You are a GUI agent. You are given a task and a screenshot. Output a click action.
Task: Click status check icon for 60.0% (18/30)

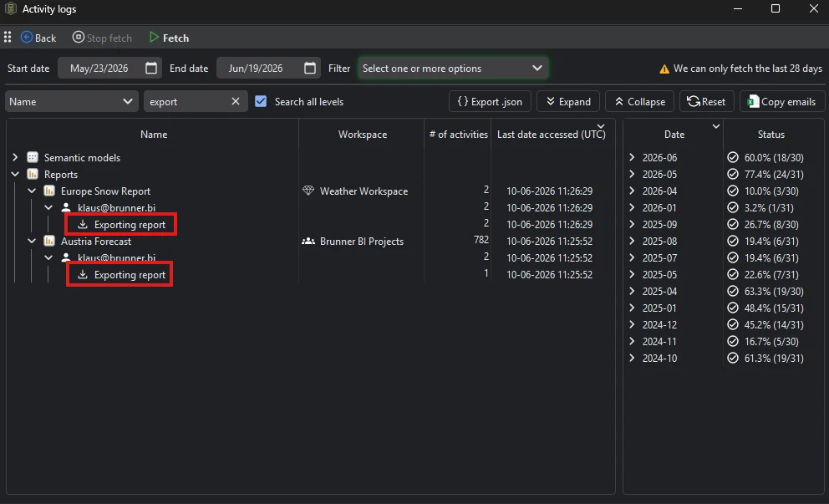click(x=733, y=157)
